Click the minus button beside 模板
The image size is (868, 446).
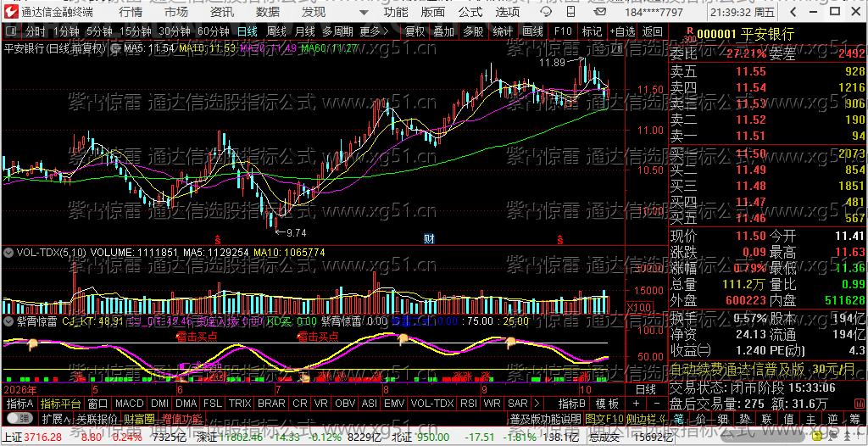coord(656,403)
